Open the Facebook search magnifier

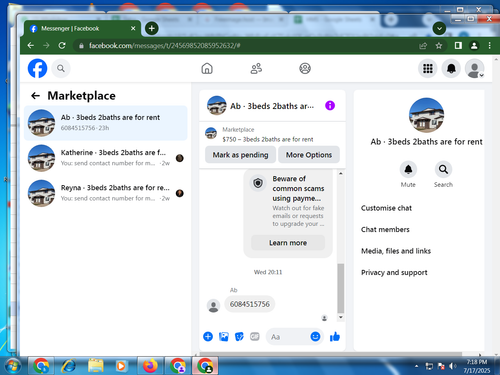61,68
